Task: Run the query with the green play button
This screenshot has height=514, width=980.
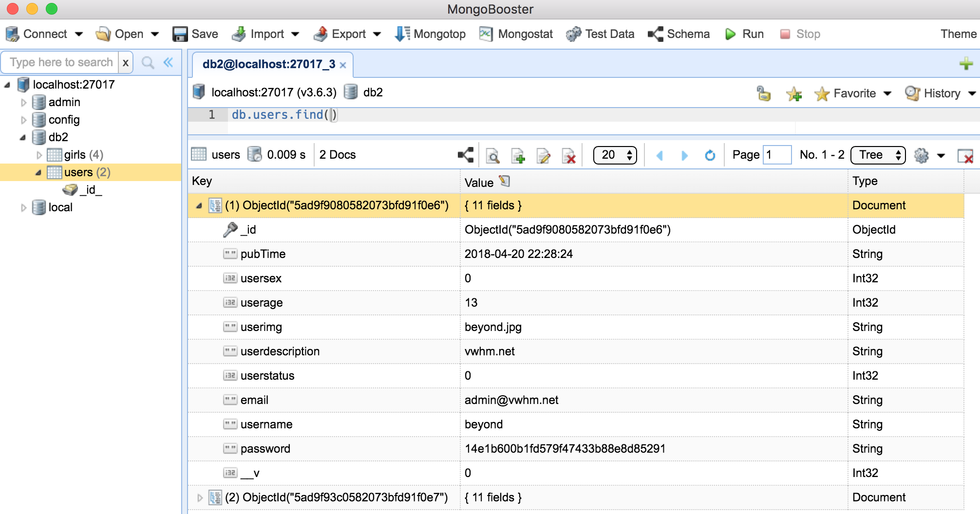Action: point(731,34)
